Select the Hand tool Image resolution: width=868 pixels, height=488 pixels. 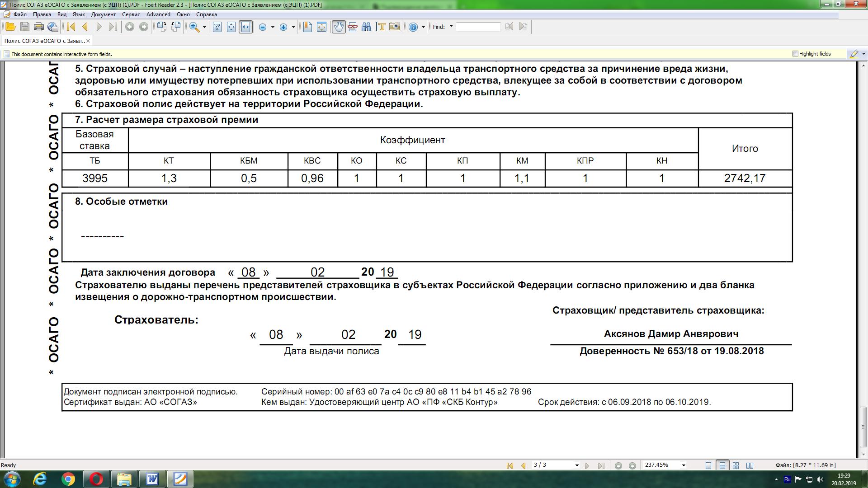(338, 27)
